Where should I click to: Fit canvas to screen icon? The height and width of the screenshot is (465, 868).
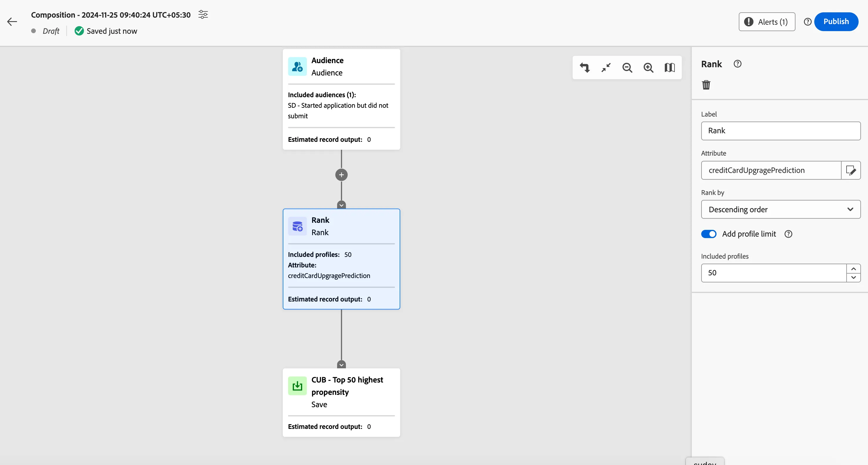click(606, 68)
